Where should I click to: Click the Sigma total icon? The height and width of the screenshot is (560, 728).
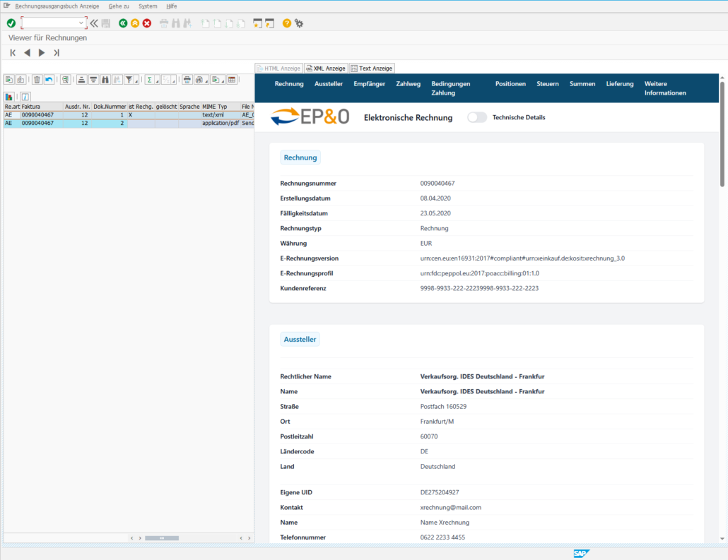coord(149,80)
